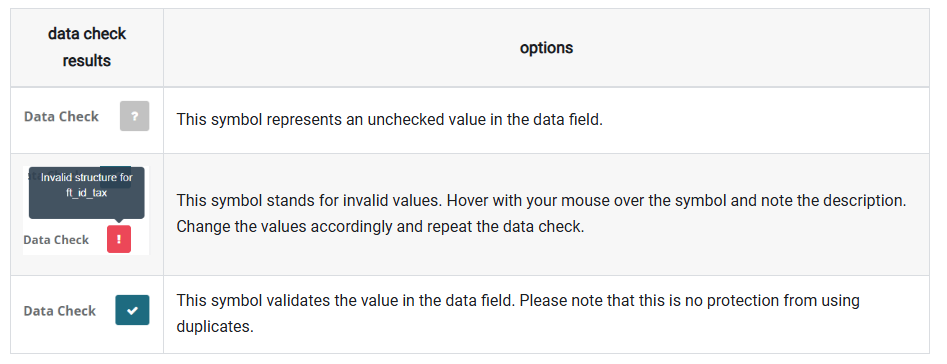Click the Data Check label beside teal checkmark

[60, 311]
